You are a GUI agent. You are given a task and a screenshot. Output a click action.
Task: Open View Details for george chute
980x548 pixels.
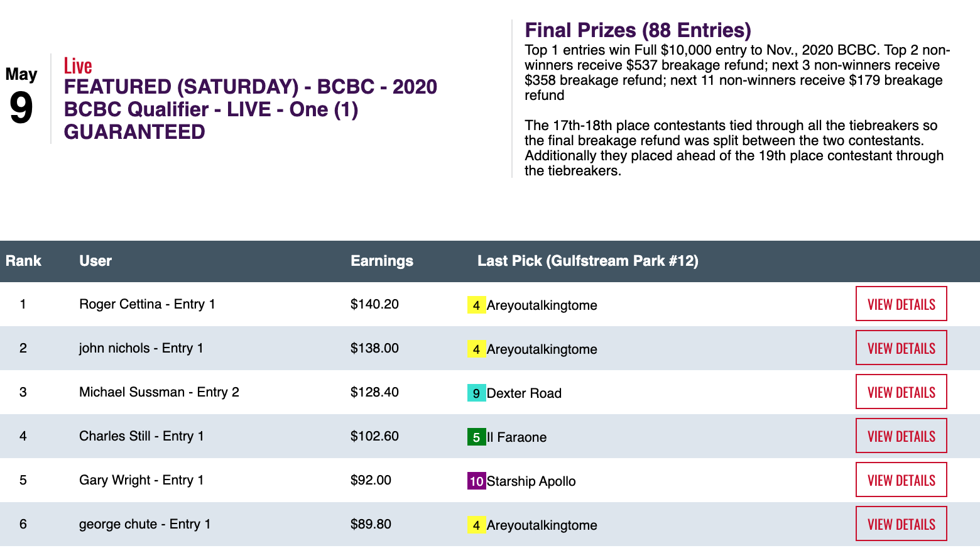[901, 524]
